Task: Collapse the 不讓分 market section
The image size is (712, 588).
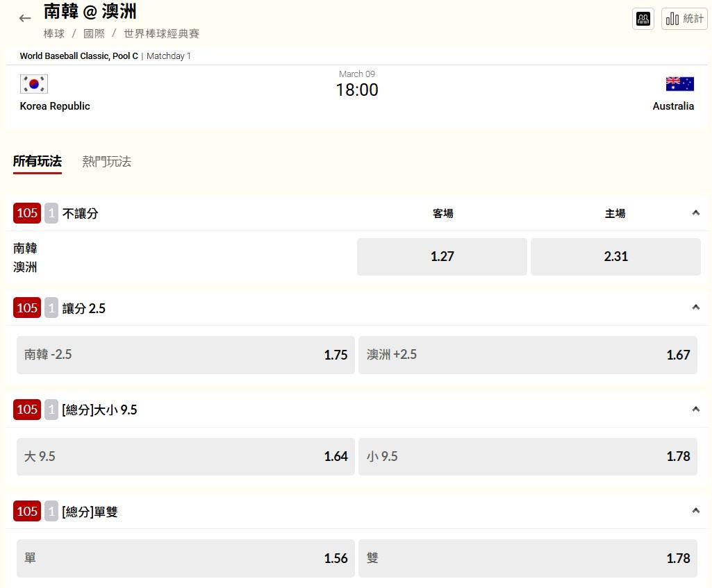Action: (x=695, y=213)
